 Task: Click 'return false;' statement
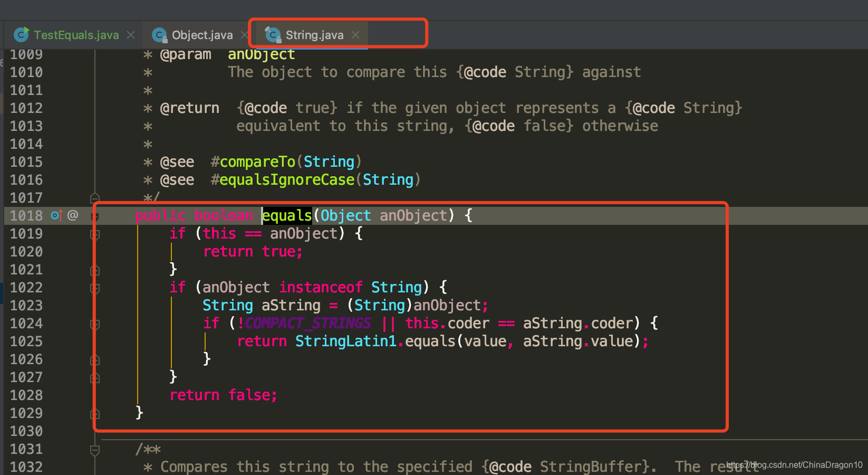pyautogui.click(x=224, y=395)
